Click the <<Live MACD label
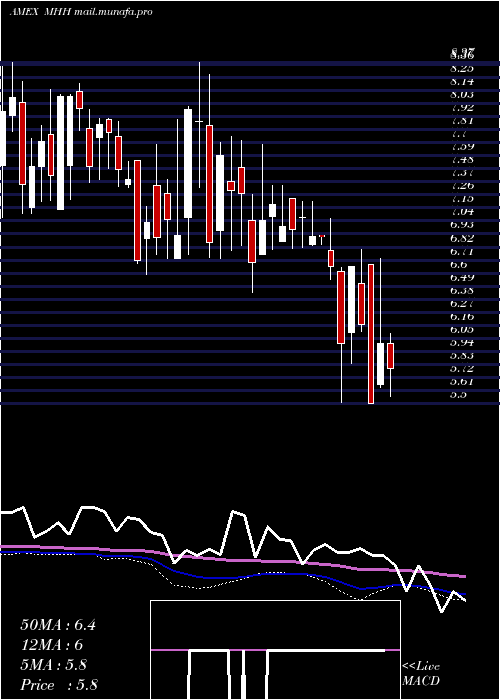 pos(421,674)
